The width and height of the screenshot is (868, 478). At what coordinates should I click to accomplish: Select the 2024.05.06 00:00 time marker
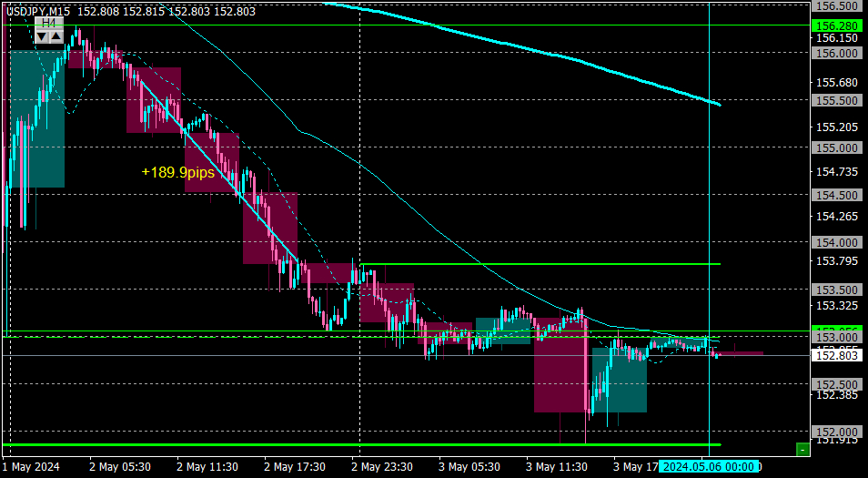pyautogui.click(x=709, y=466)
